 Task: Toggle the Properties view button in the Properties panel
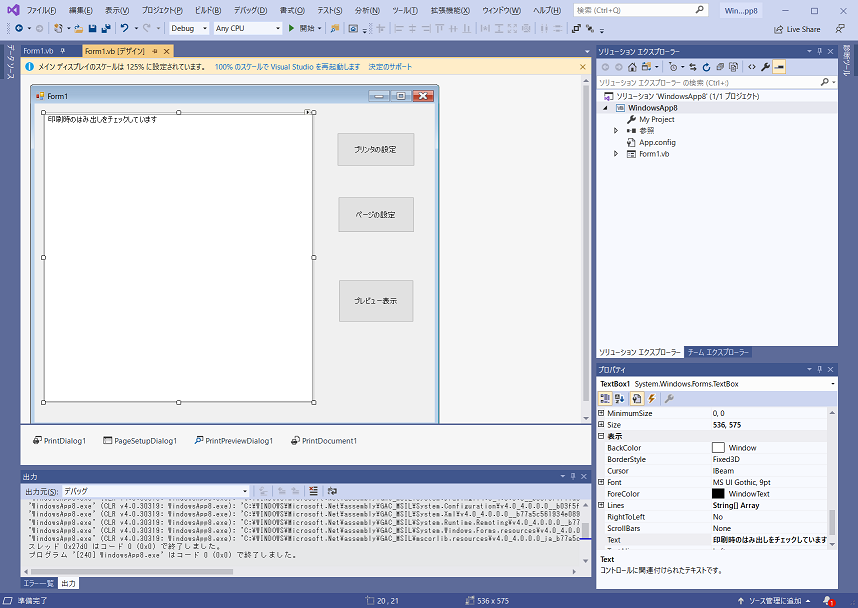[636, 398]
